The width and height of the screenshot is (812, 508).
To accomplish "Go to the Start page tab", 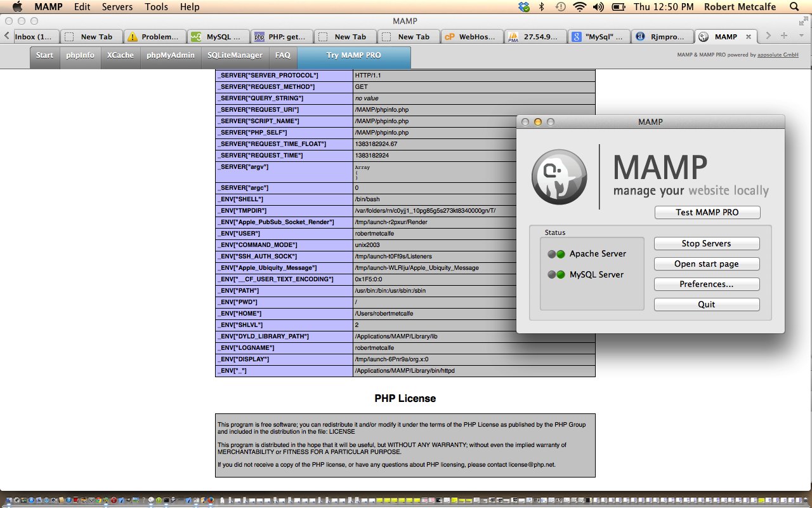I will [x=44, y=56].
